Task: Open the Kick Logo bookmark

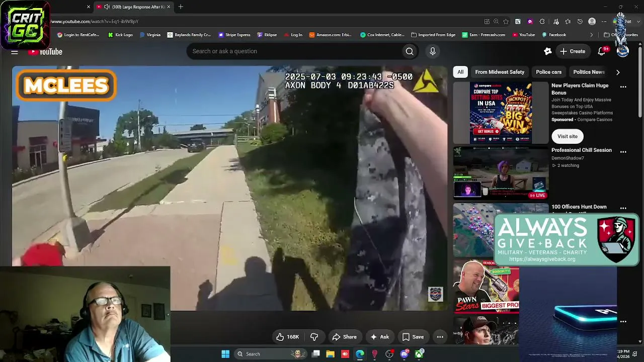Action: (x=120, y=35)
